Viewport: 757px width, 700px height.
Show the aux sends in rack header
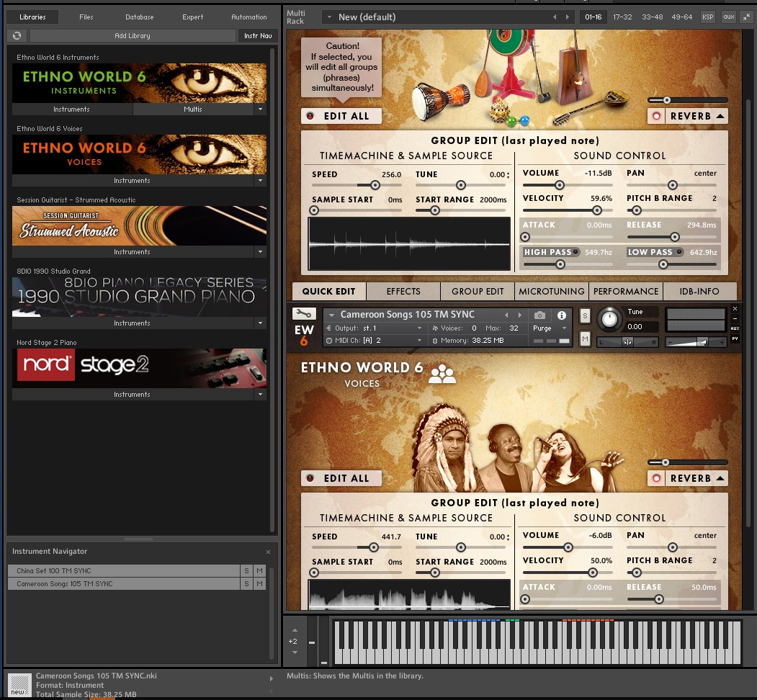coord(728,17)
